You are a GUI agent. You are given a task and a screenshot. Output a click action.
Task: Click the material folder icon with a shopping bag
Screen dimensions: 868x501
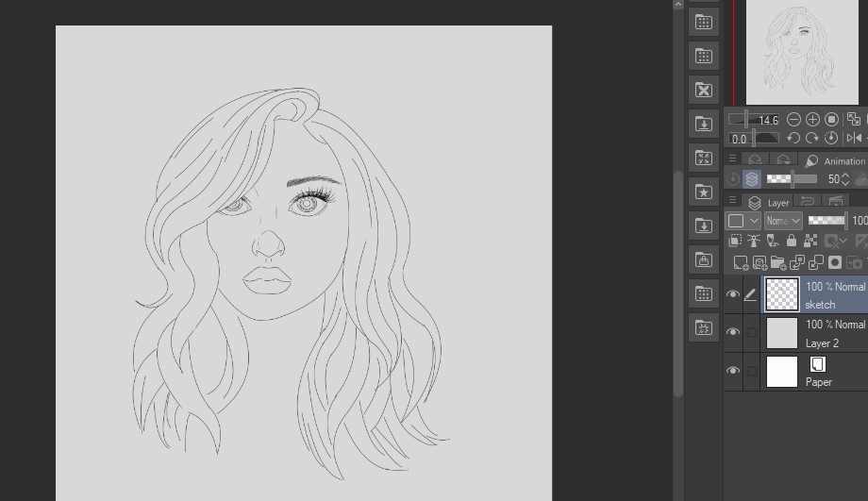tap(704, 259)
